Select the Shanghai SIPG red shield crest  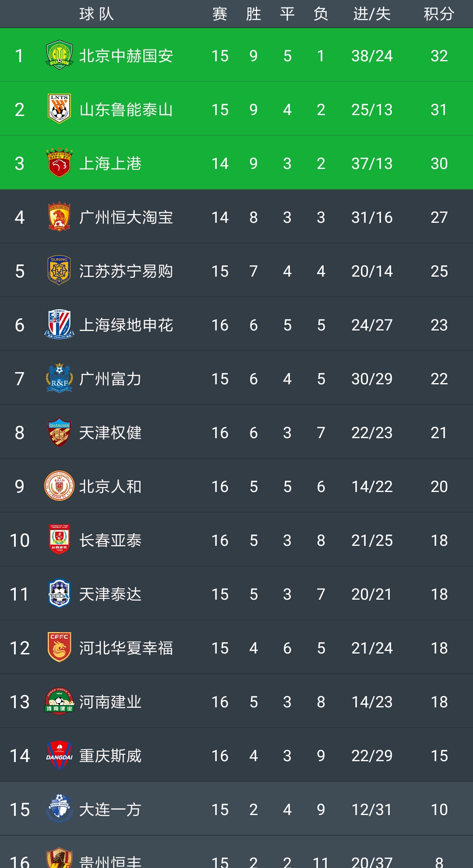pos(59,163)
